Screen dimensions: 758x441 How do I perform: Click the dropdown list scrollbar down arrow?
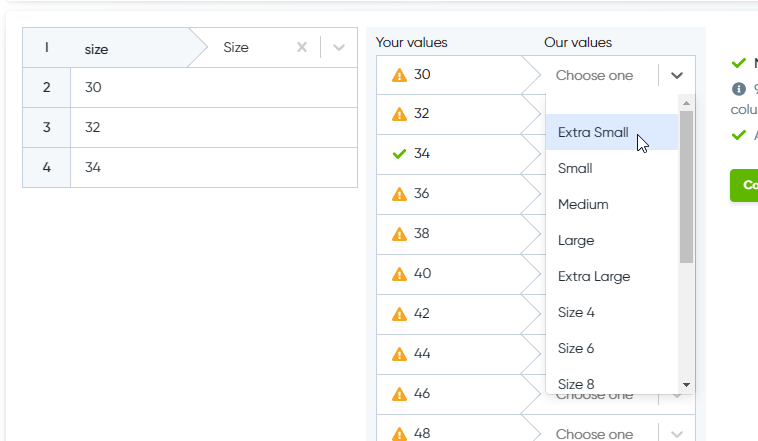(686, 385)
